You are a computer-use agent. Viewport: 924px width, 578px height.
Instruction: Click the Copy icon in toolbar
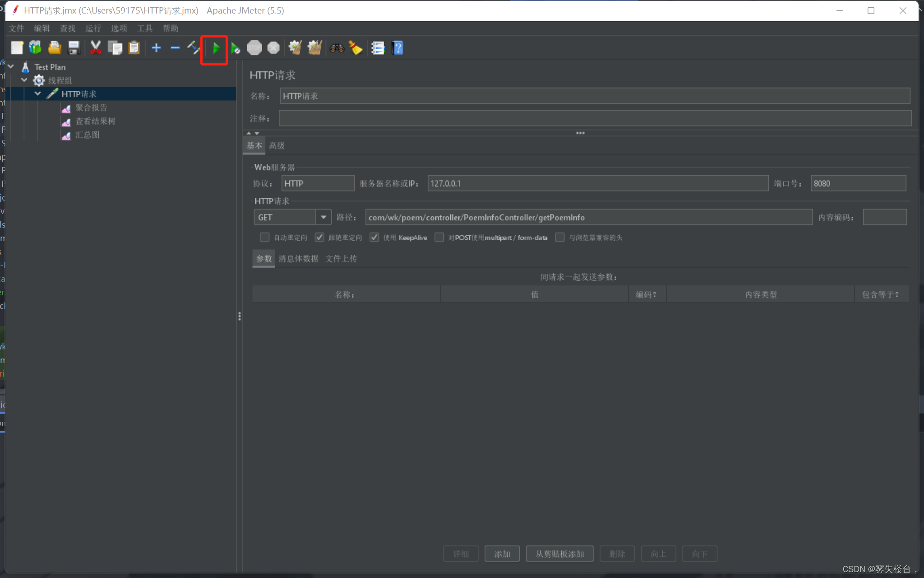(115, 47)
